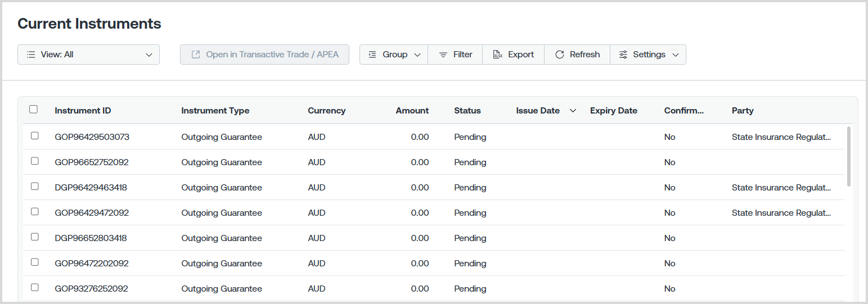
Task: Check the box beside GOP96472202092
Action: [x=35, y=262]
